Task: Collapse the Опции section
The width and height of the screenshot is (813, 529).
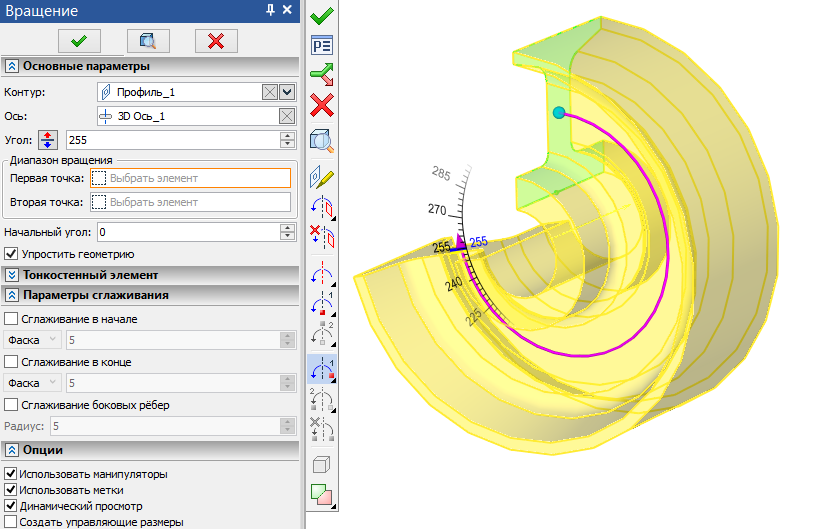Action: 12,451
